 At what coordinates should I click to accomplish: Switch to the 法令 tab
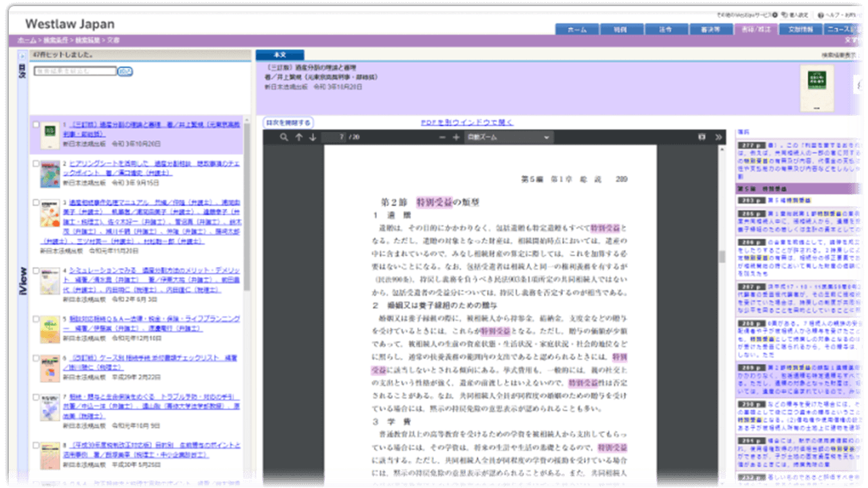coord(666,28)
